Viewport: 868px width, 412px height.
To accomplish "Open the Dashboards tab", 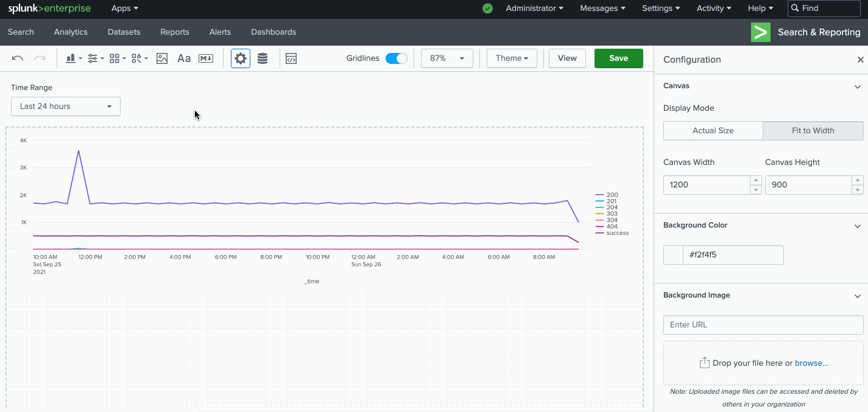I will click(273, 32).
